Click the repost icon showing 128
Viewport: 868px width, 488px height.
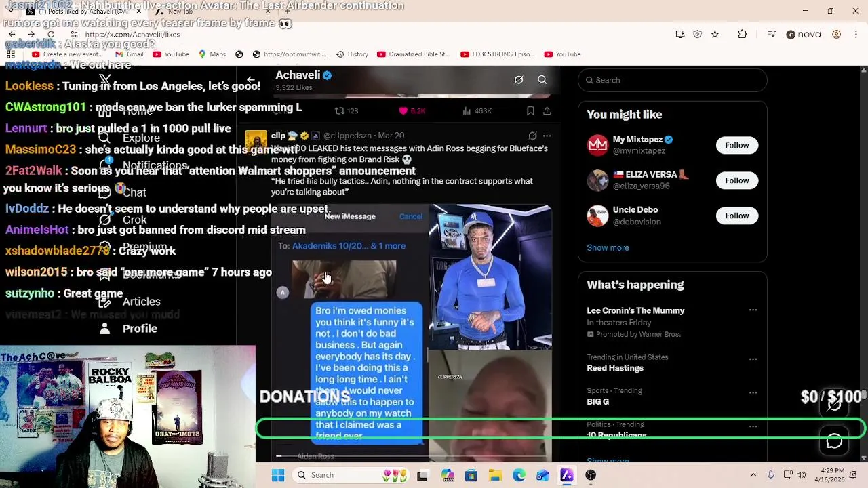pyautogui.click(x=347, y=110)
